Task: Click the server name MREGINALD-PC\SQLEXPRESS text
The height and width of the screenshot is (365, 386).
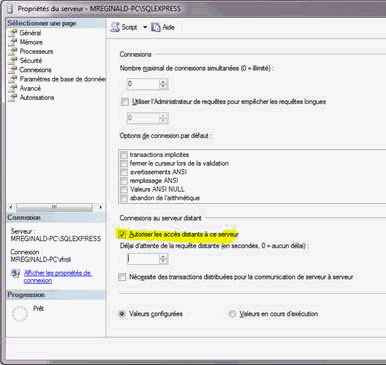Action: click(56, 239)
